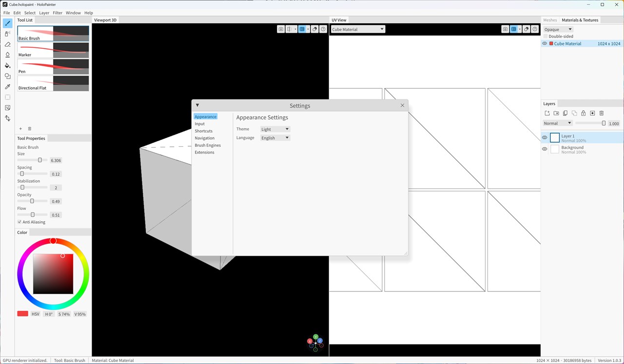Select the eraser tool
This screenshot has height=364, width=624.
click(7, 44)
